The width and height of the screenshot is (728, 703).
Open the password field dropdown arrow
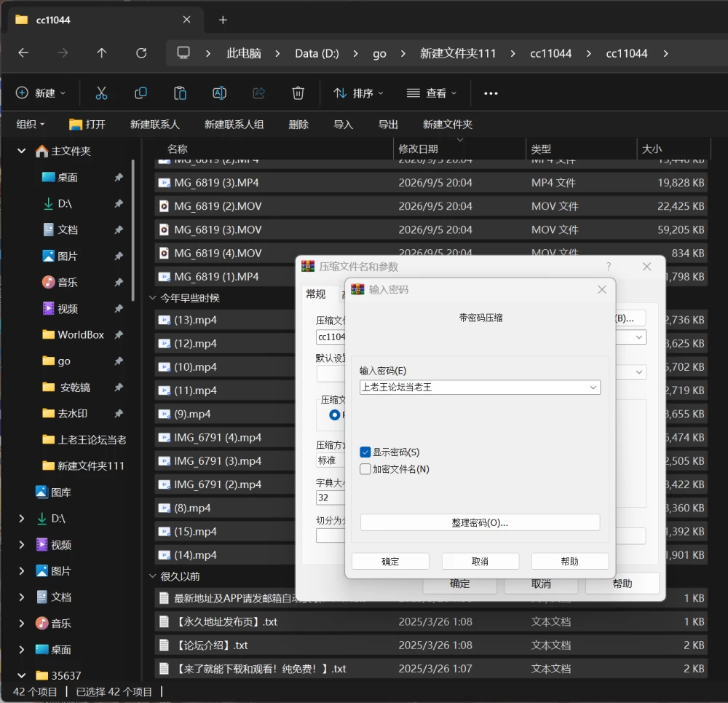pyautogui.click(x=593, y=388)
